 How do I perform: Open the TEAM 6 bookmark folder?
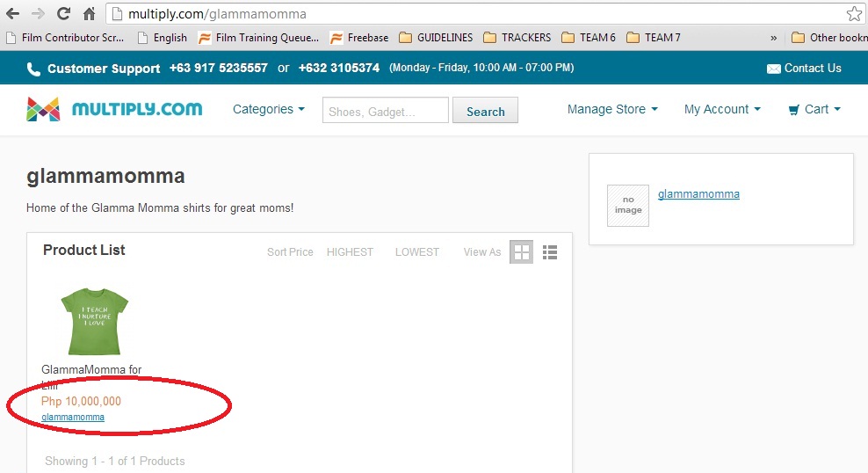pos(589,38)
